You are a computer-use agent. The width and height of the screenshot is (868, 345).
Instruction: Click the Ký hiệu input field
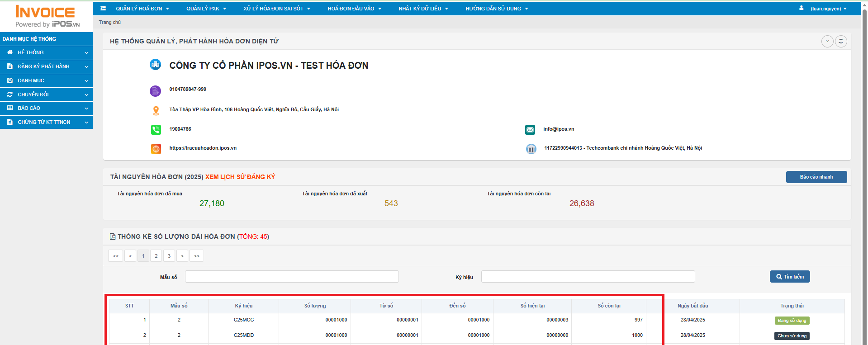tap(588, 277)
